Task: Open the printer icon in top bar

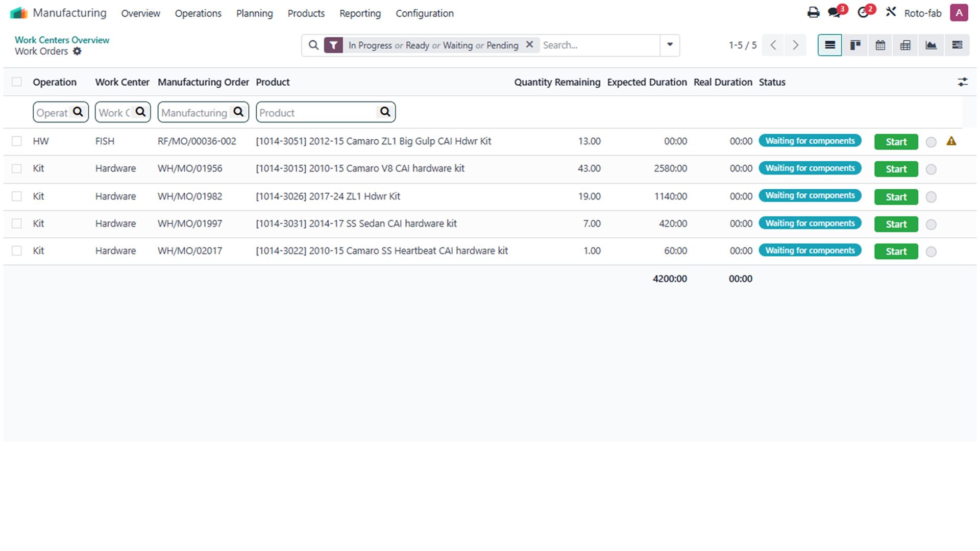Action: (x=813, y=13)
